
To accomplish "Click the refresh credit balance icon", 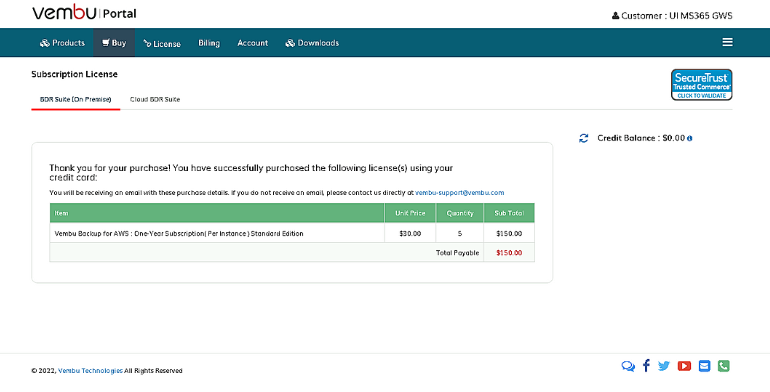I will point(583,138).
